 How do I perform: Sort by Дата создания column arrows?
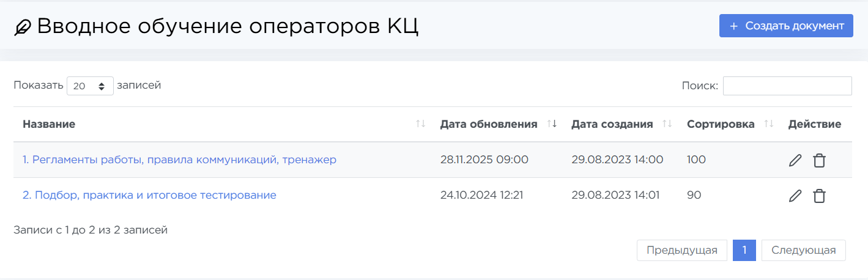667,124
